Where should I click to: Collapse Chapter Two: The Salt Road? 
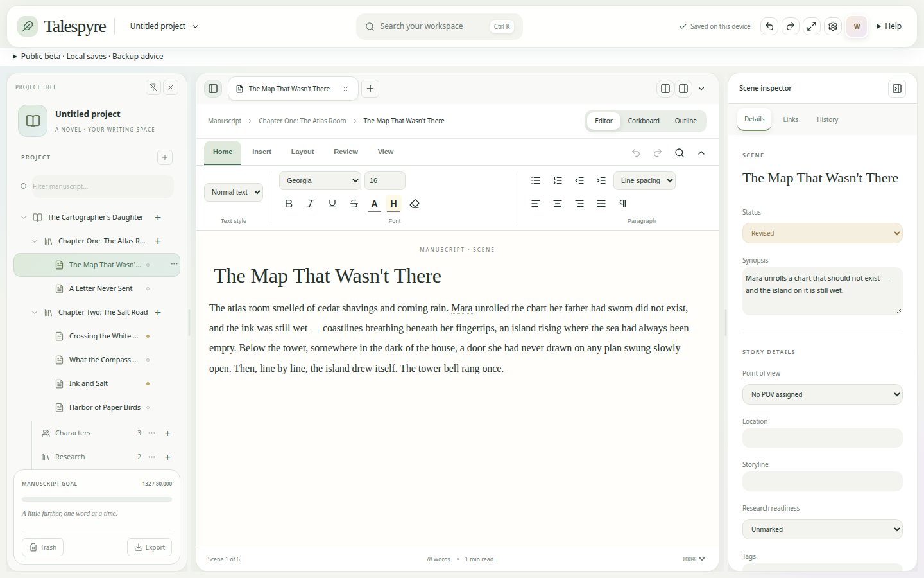tap(35, 313)
